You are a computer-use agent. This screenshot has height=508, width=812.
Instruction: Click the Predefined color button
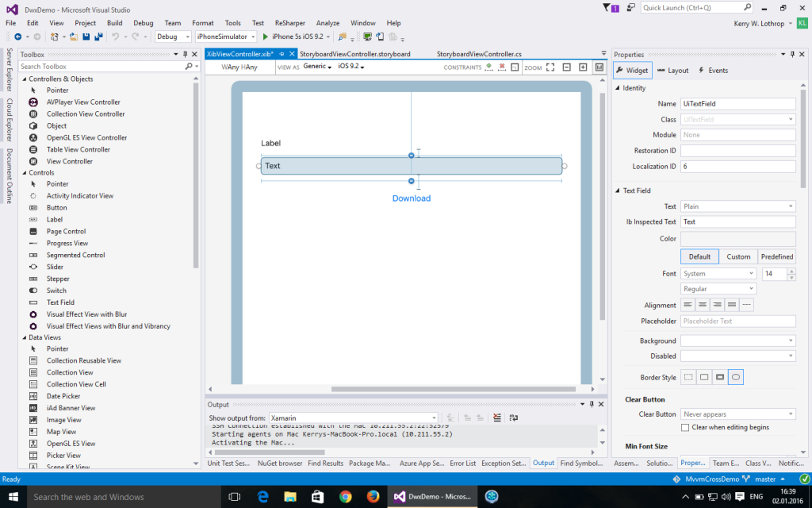click(776, 256)
